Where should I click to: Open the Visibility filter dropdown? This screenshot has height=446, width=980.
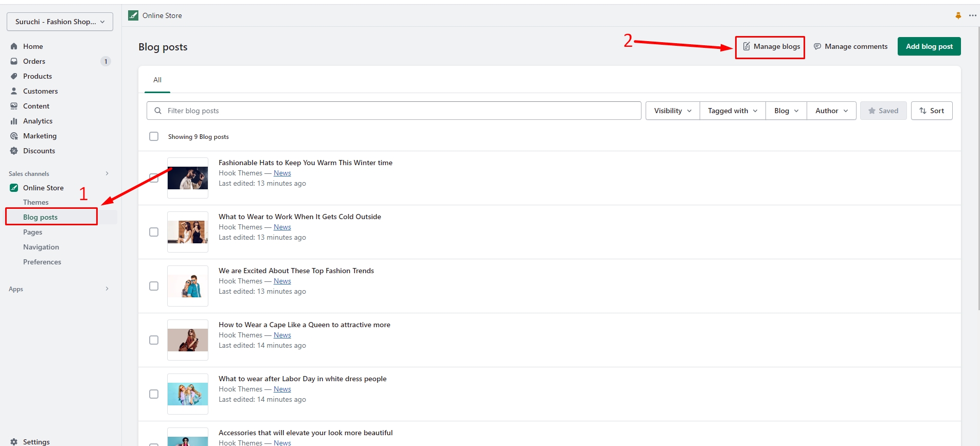pos(672,111)
